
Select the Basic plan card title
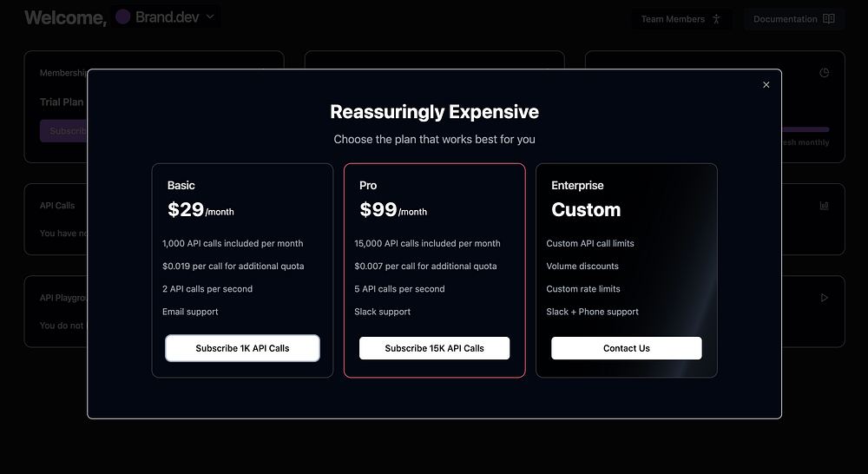181,185
